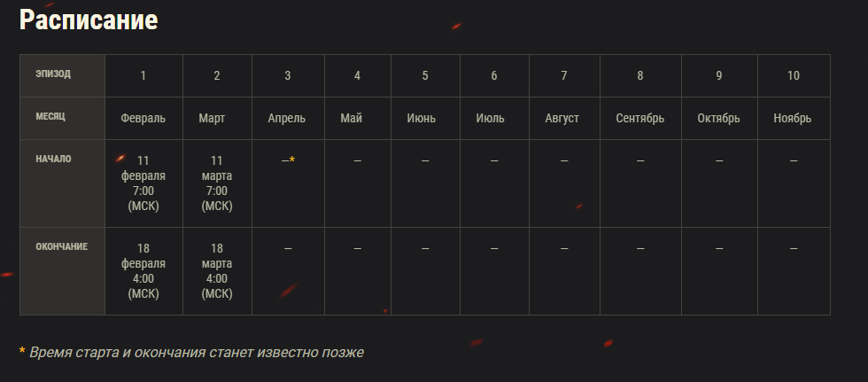
Task: Click the footnote about start time
Action: pos(191,352)
